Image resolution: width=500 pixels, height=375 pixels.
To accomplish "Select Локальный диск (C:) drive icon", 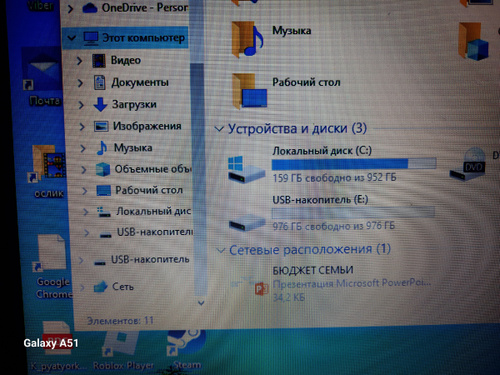I will pos(246,169).
